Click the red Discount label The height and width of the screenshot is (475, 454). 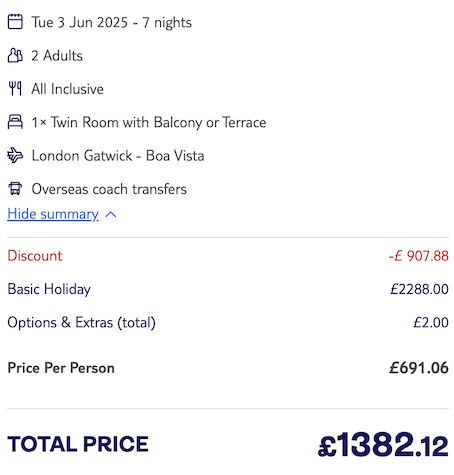point(35,256)
